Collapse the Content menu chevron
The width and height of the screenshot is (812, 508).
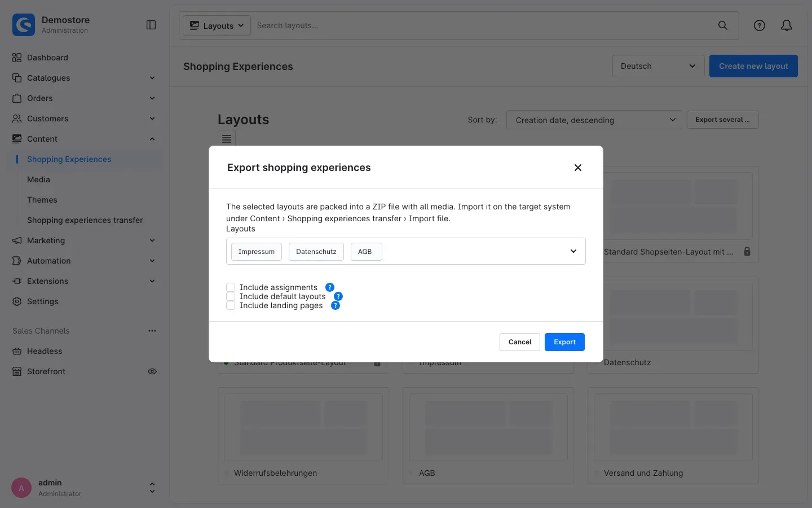pyautogui.click(x=152, y=139)
